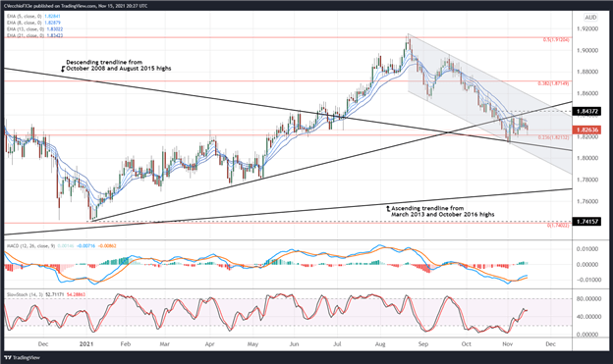Click the 1.90000 price axis tick
613x364 pixels.
pyautogui.click(x=586, y=50)
